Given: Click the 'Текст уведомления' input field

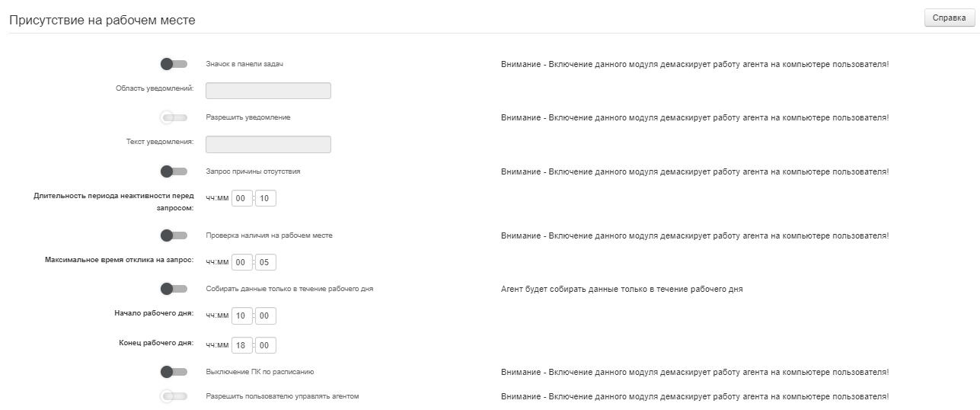Looking at the screenshot, I should [268, 144].
